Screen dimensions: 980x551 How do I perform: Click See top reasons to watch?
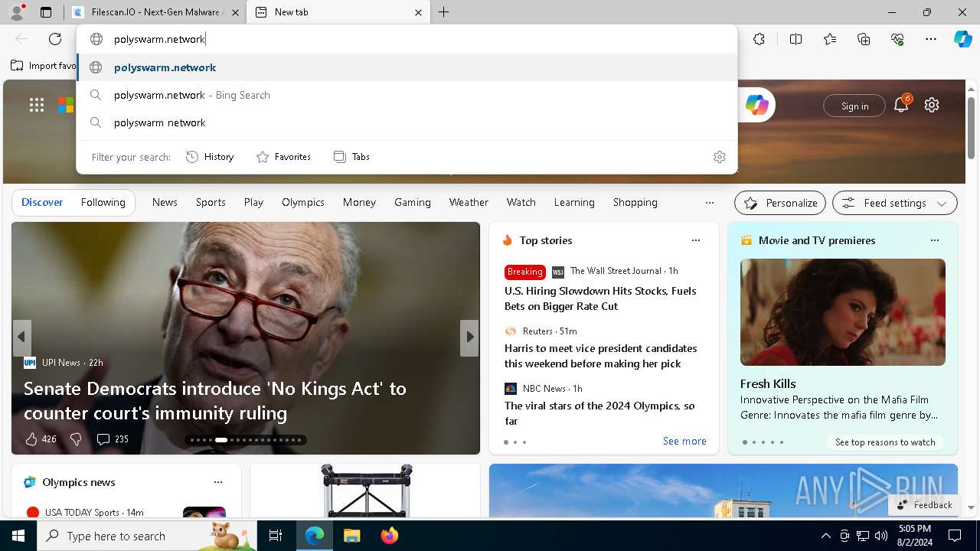885,442
